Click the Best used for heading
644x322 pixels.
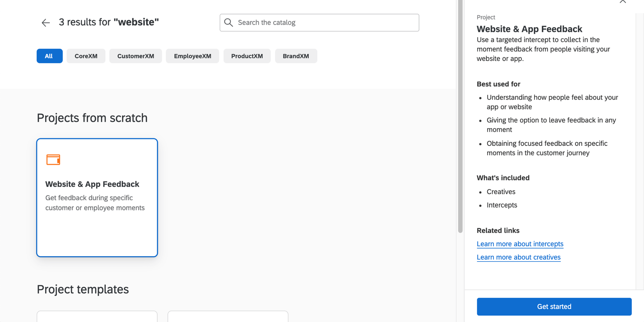[498, 84]
